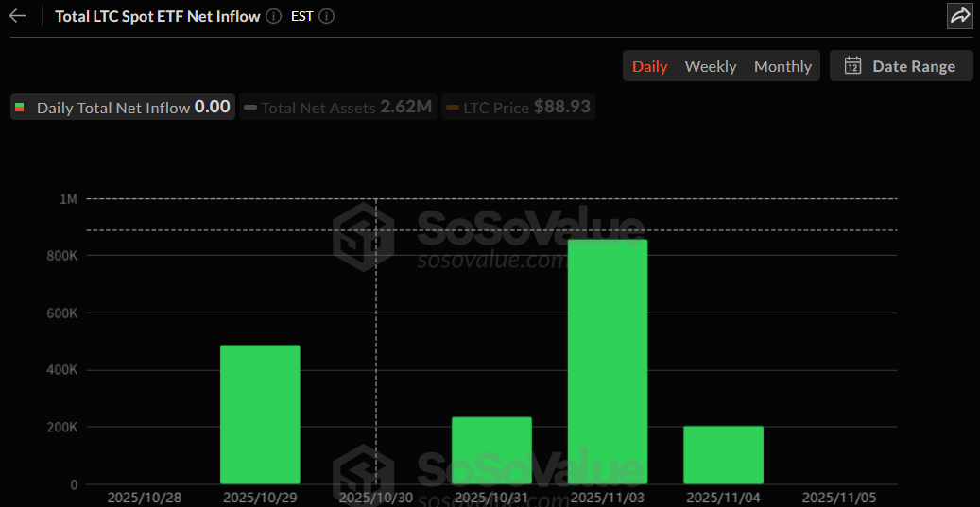The width and height of the screenshot is (980, 507).
Task: Click info icon next to EST
Action: [327, 16]
